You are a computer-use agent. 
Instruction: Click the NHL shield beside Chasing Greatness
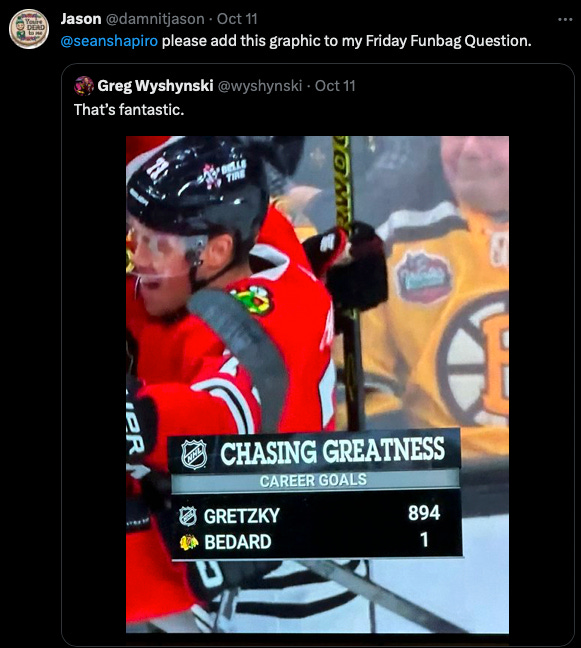click(194, 454)
